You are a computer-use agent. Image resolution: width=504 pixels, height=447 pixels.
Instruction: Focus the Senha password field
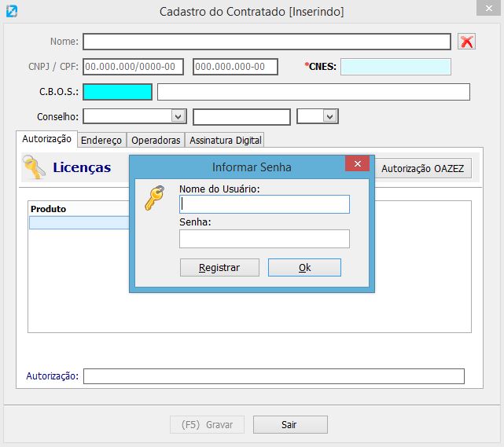pyautogui.click(x=264, y=239)
